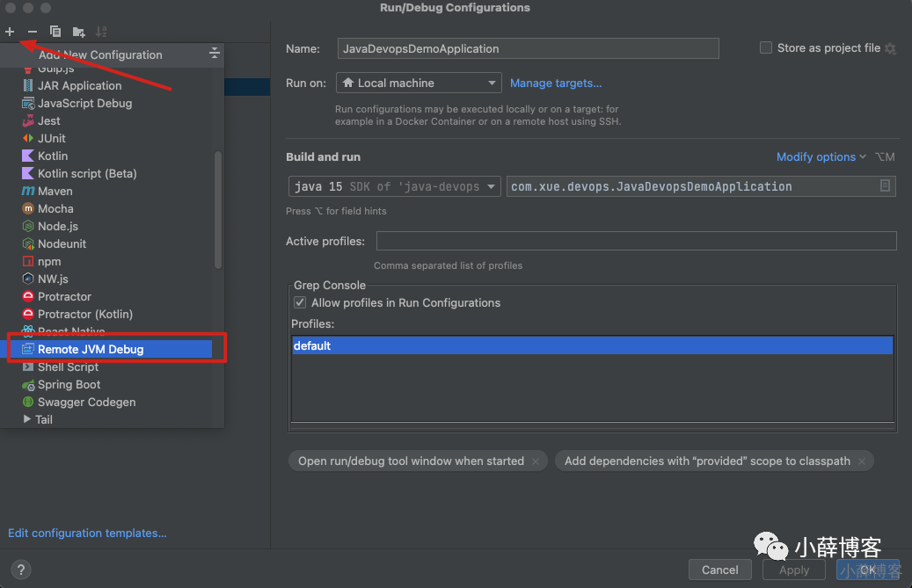Click the JAR Application icon

(x=28, y=85)
